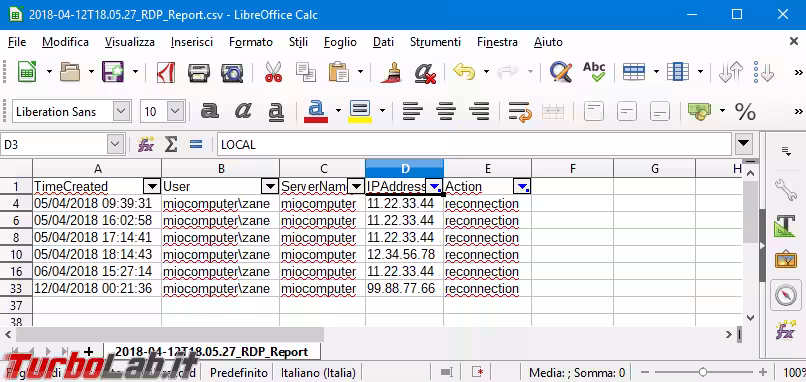The width and height of the screenshot is (806, 382).
Task: Run the spelling check Abc icon
Action: click(x=594, y=72)
